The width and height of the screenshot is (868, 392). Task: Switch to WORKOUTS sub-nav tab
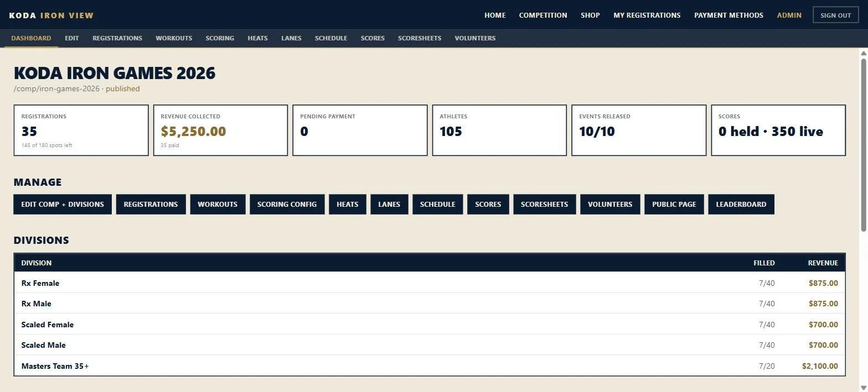(174, 38)
